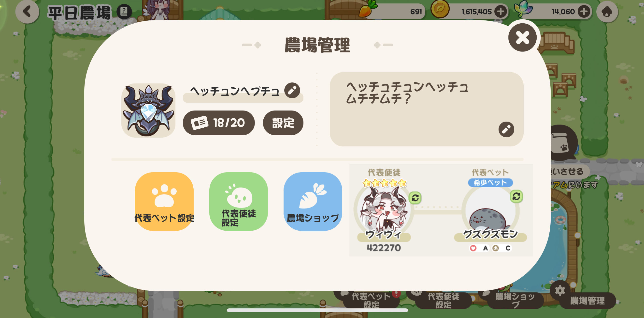
Task: Edit the farm description with pencil icon
Action: [x=506, y=129]
